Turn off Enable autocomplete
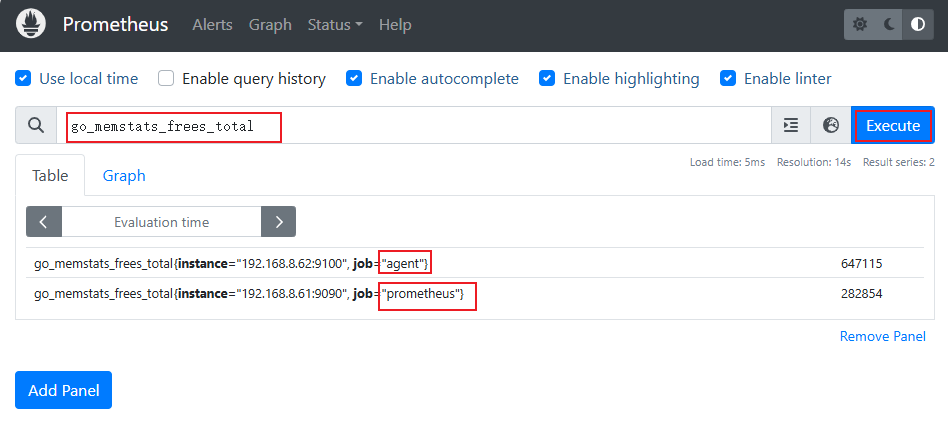Screen dimensions: 948x440 click(x=355, y=78)
